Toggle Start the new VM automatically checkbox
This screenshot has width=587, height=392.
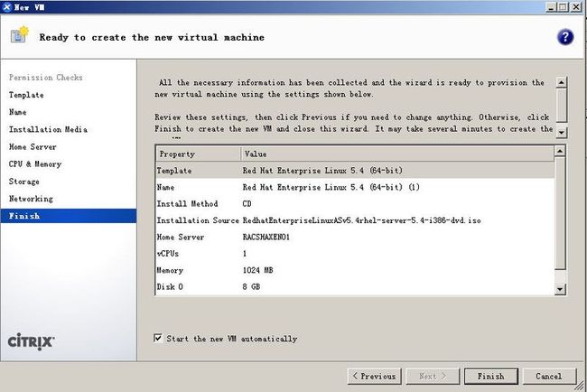pyautogui.click(x=158, y=338)
